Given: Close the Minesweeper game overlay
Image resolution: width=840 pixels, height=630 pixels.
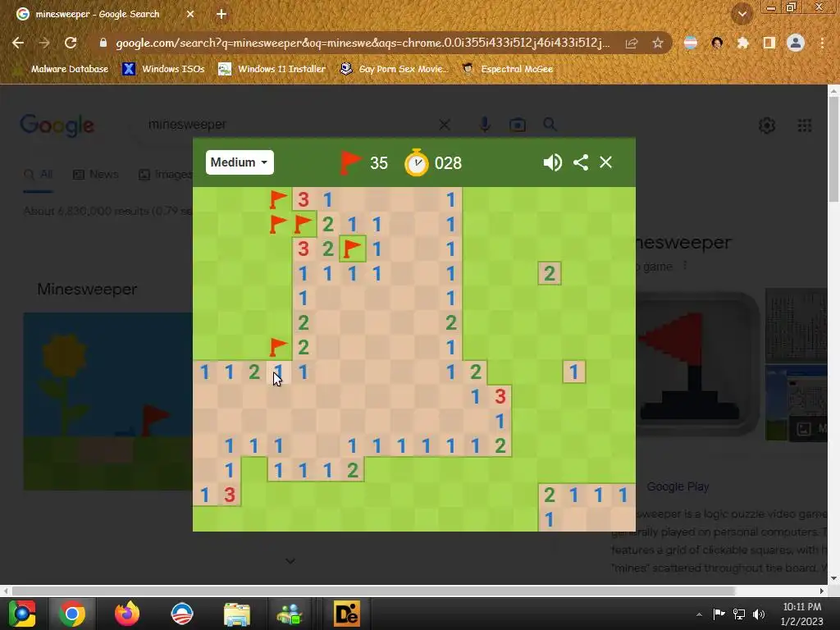Looking at the screenshot, I should coord(606,162).
